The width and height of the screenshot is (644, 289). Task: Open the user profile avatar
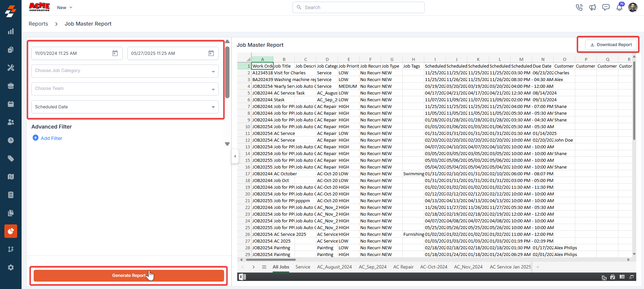633,7
